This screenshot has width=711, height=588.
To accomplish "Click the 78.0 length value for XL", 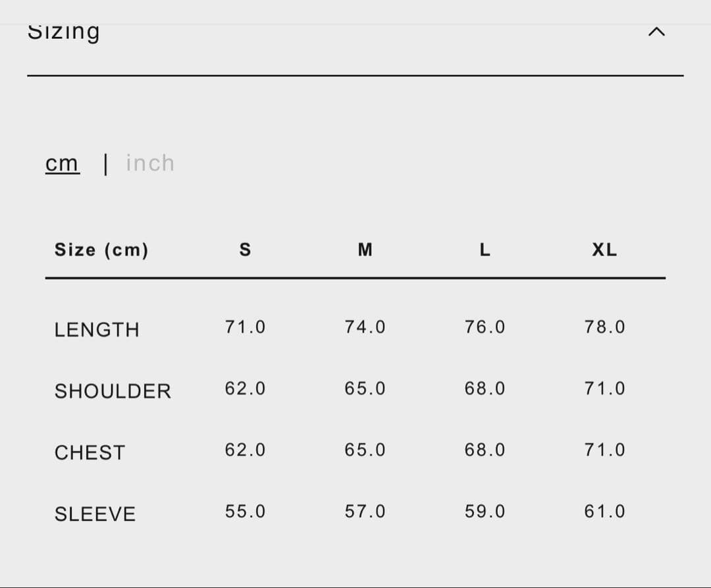I will (x=604, y=327).
